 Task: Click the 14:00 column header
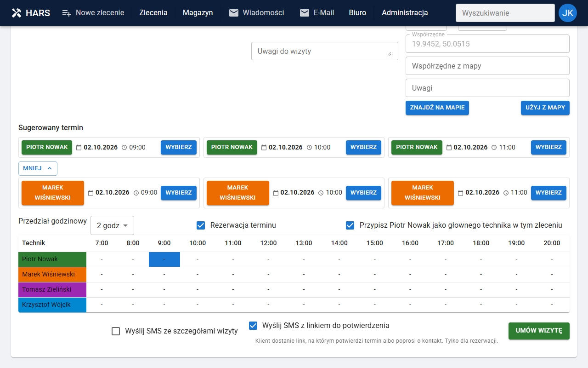coord(339,243)
